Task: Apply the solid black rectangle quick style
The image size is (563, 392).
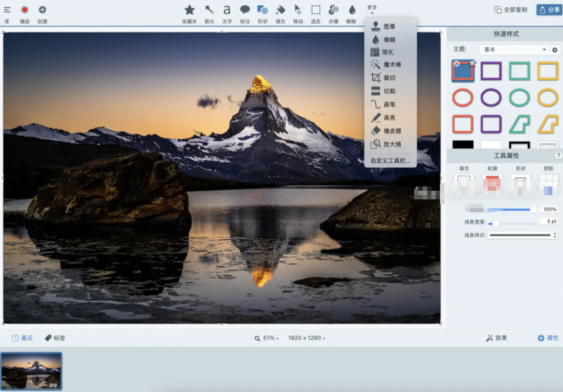Action: [463, 145]
